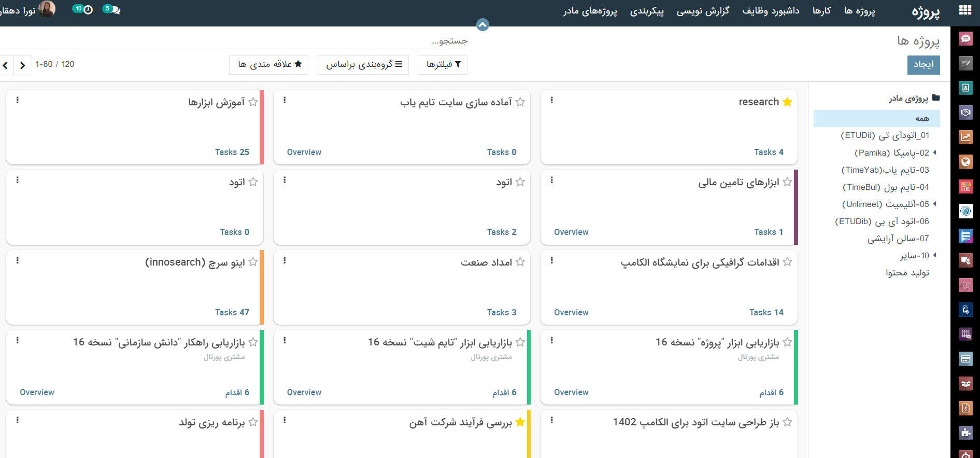Open the فیلترها filters dropdown
This screenshot has height=458, width=980.
(443, 64)
